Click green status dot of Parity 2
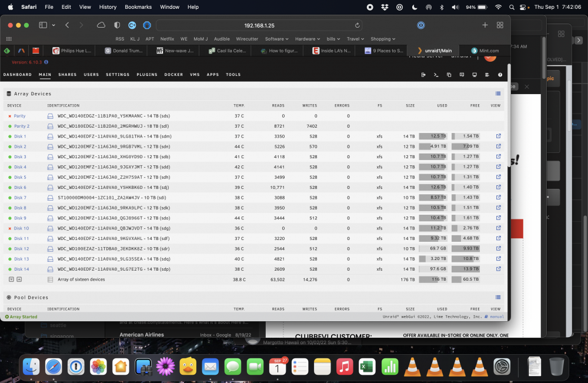The image size is (588, 383). click(x=10, y=126)
